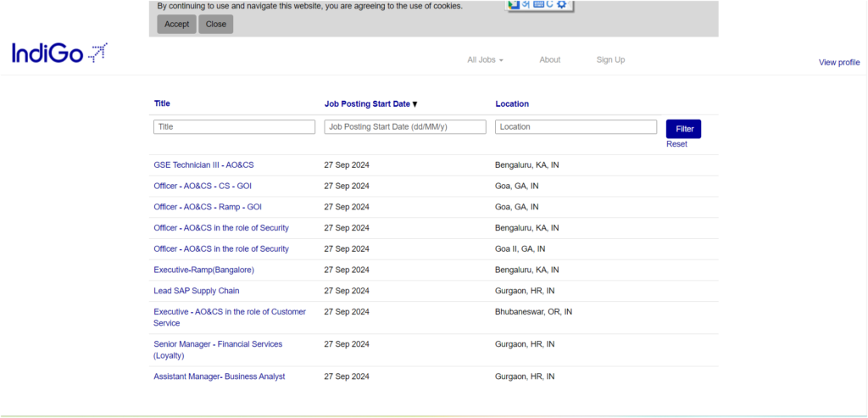
Task: Sort jobs by Location column header
Action: pyautogui.click(x=512, y=103)
